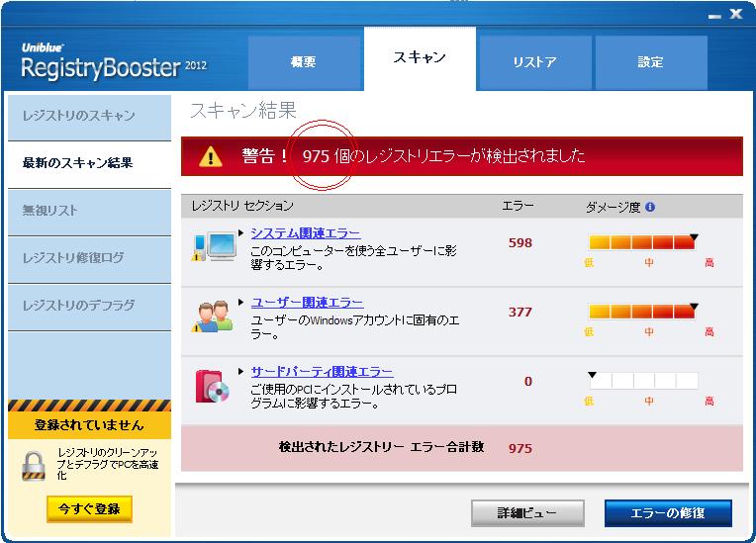Screen dimensions: 756x543
Task: Click the two-users icon for user errors
Action: point(213,317)
